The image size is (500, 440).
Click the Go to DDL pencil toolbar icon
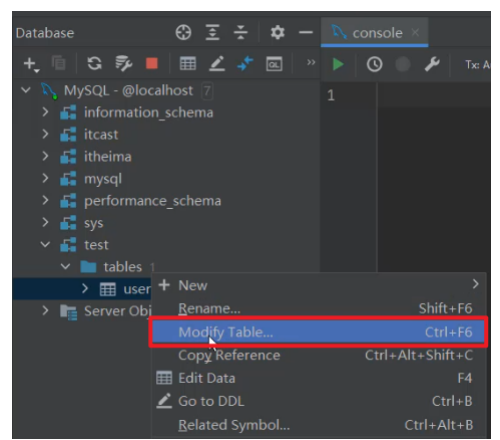[217, 63]
